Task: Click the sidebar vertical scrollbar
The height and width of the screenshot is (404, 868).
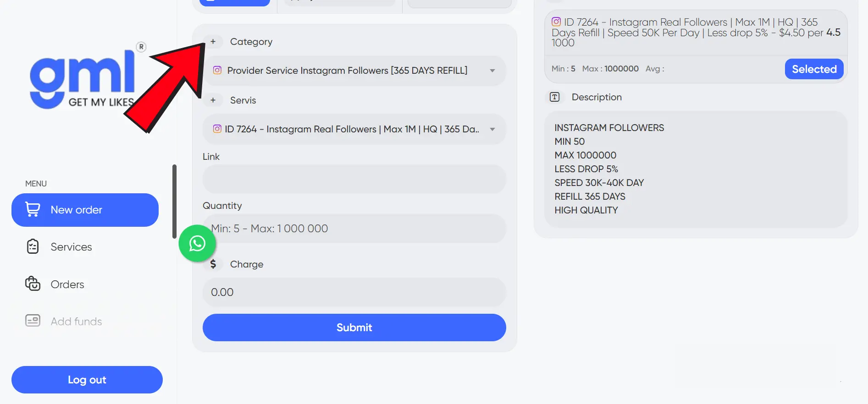Action: (174, 202)
